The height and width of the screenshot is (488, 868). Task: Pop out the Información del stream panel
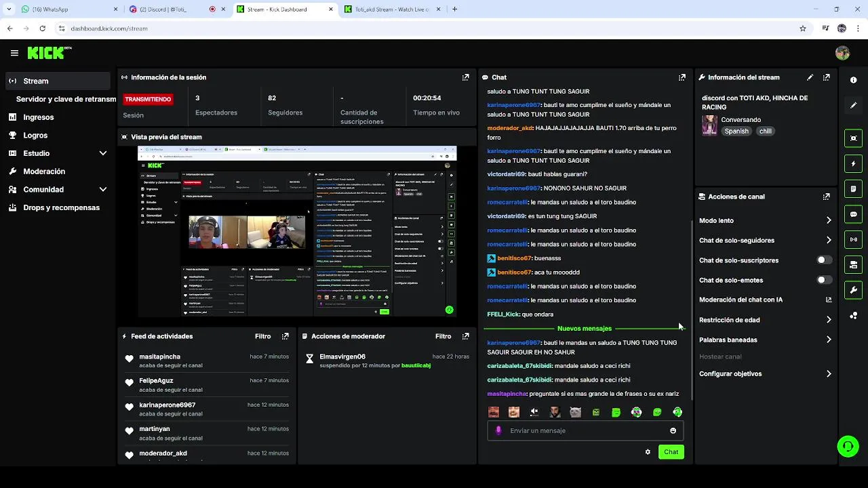826,77
